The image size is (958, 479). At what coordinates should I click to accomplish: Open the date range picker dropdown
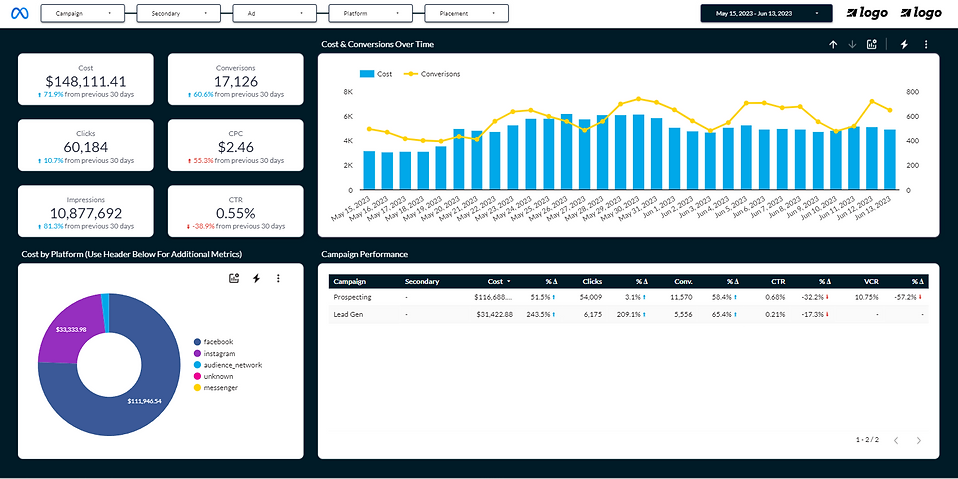click(766, 14)
